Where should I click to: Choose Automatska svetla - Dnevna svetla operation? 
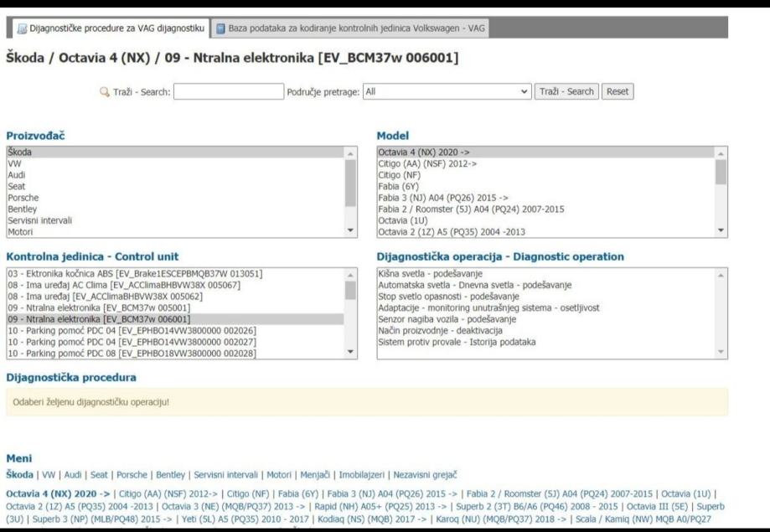pos(546,285)
